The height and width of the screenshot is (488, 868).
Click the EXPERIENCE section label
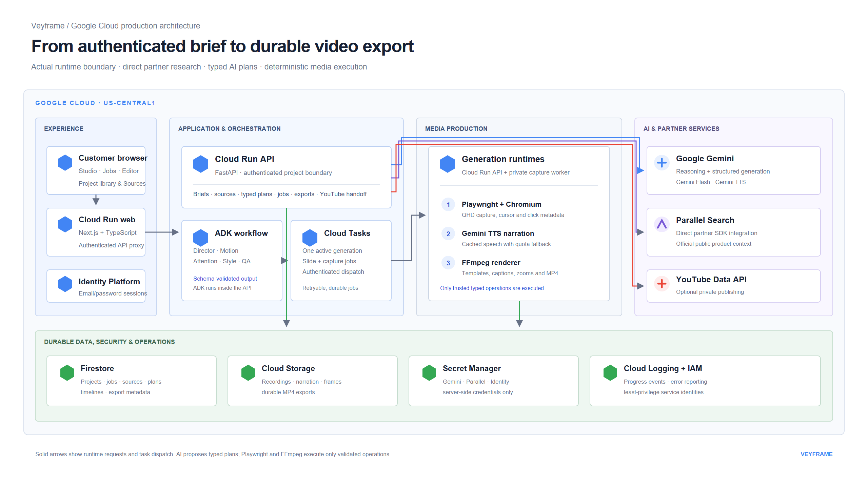point(64,129)
